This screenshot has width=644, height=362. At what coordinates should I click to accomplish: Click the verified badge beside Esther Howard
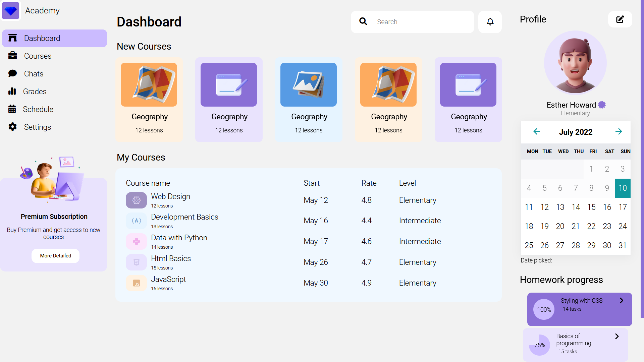(602, 105)
